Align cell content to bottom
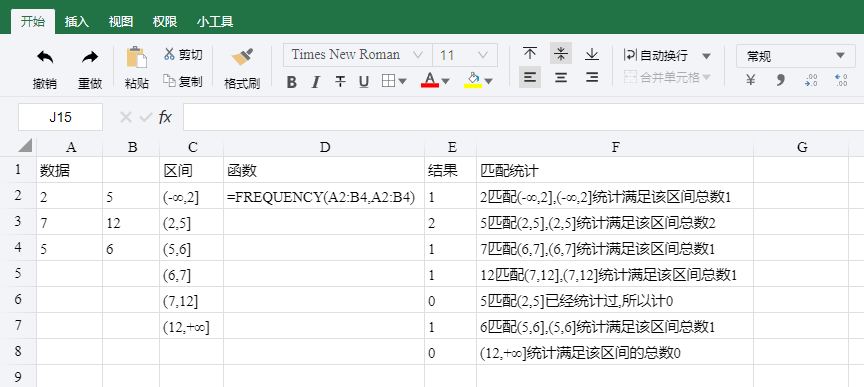This screenshot has width=864, height=387. coord(592,53)
